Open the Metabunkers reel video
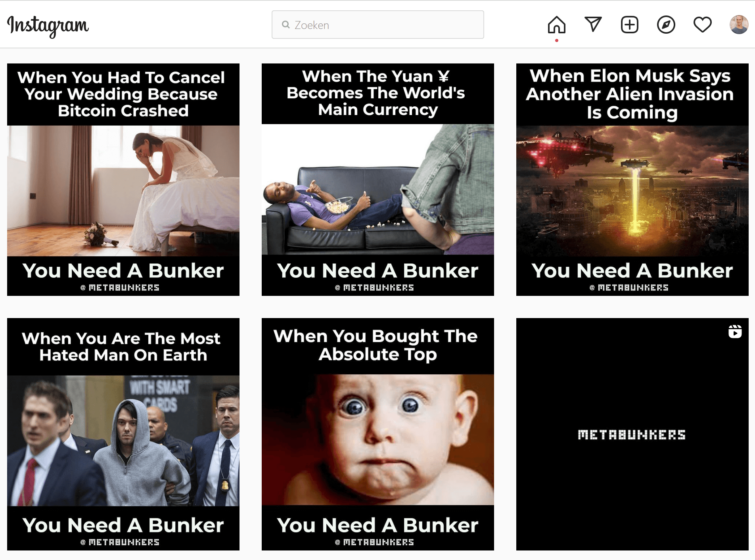This screenshot has height=560, width=755. click(x=632, y=434)
